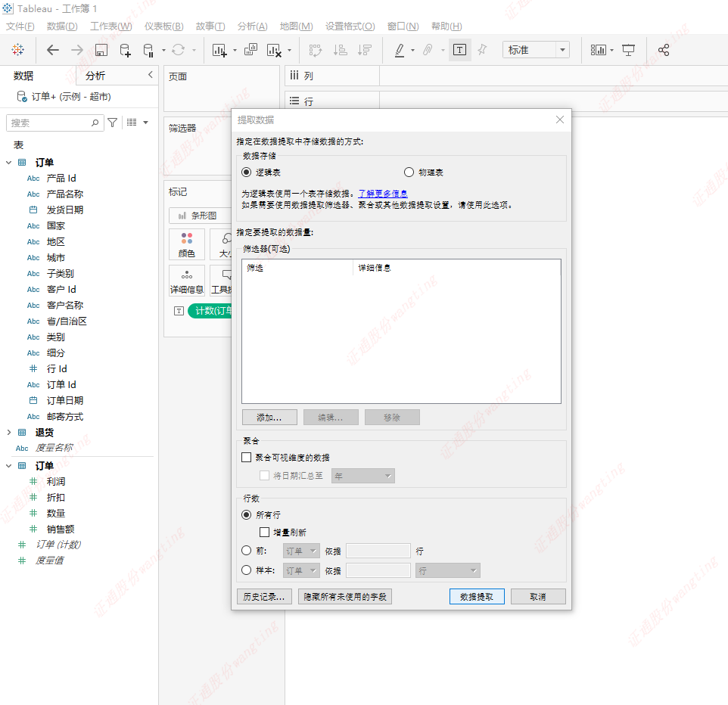Viewport: 728px width, 705px height.
Task: Click the 搜索 field search box
Action: pyautogui.click(x=54, y=123)
